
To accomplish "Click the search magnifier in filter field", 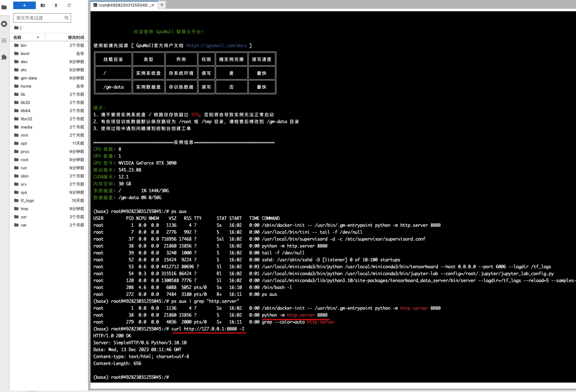I will 66,18.
